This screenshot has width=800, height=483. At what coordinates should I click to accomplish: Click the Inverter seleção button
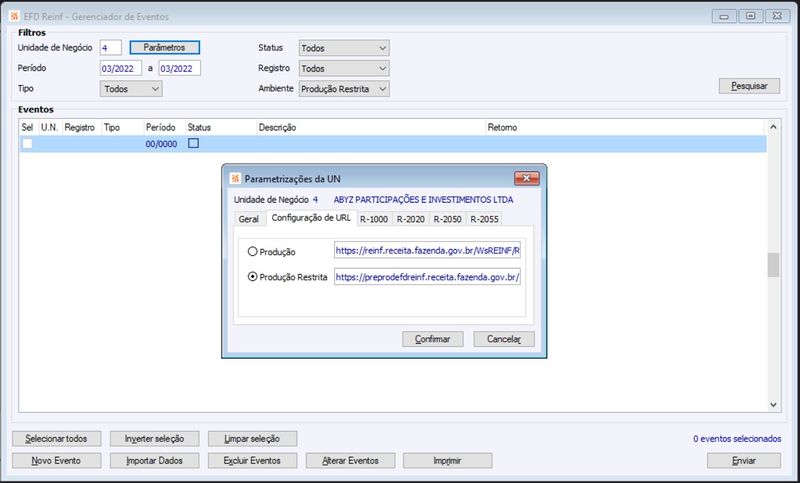click(x=155, y=439)
